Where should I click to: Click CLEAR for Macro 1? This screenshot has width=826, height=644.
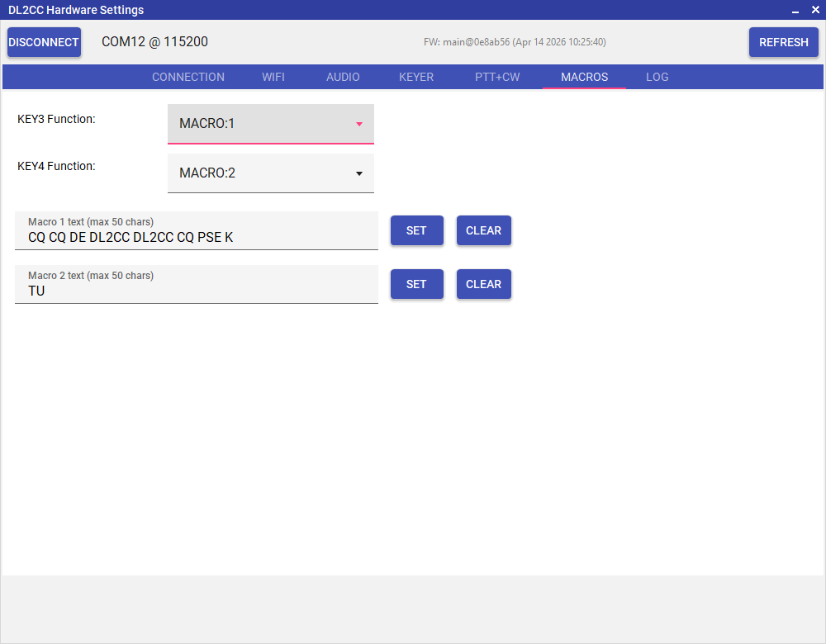pyautogui.click(x=483, y=230)
